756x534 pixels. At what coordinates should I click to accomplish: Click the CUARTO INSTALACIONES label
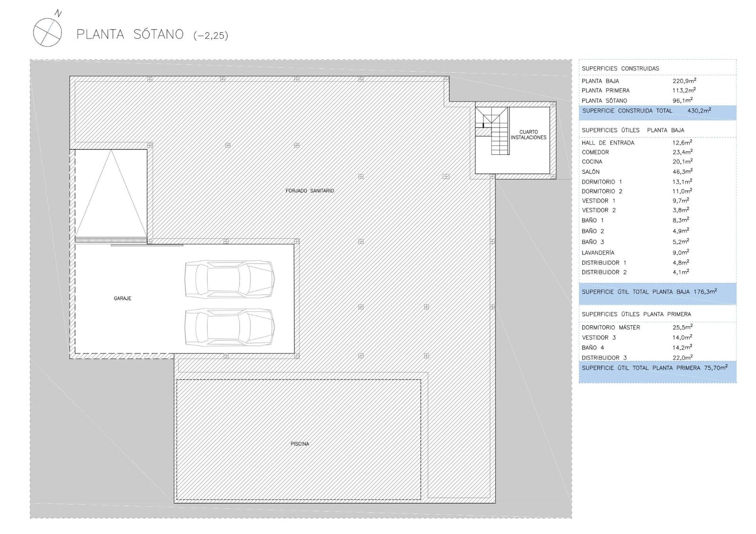528,135
